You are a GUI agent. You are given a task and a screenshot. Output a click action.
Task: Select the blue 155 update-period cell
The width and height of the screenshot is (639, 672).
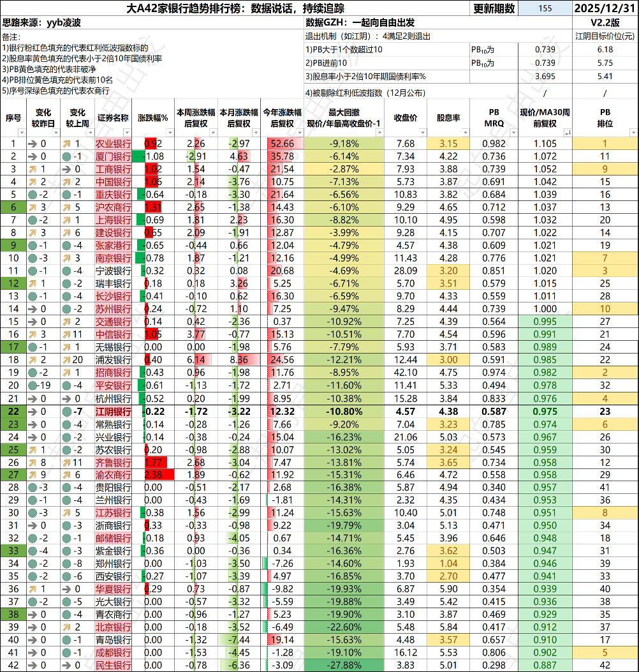coord(545,8)
